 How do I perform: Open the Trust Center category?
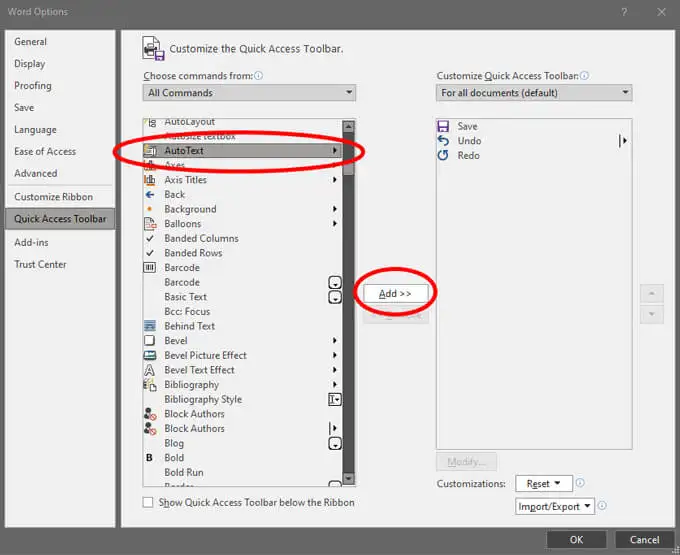(x=40, y=264)
